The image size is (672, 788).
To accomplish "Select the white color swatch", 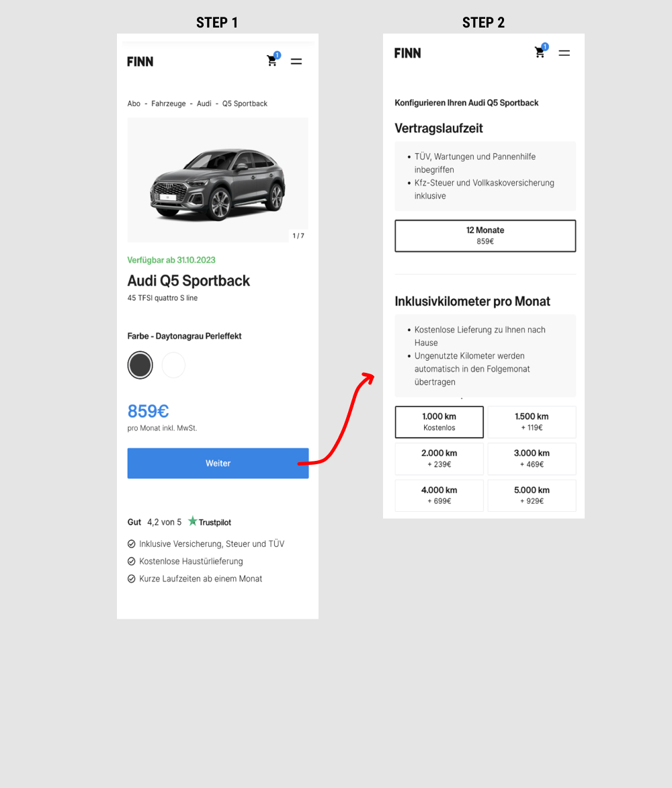I will pos(173,365).
